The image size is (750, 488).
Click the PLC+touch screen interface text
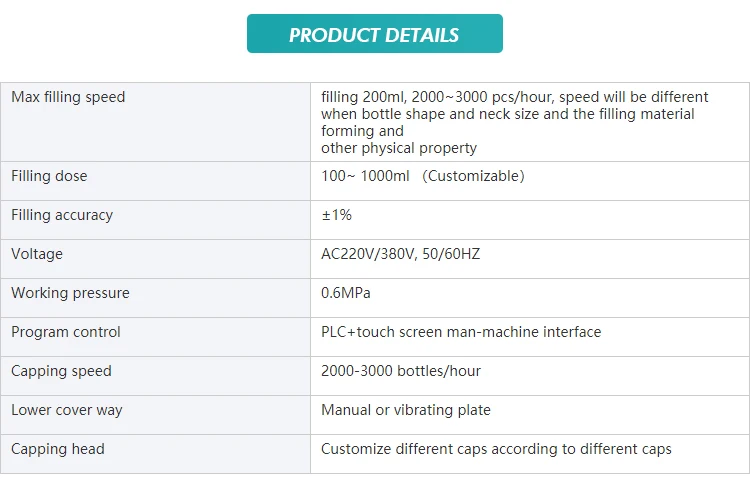click(461, 332)
